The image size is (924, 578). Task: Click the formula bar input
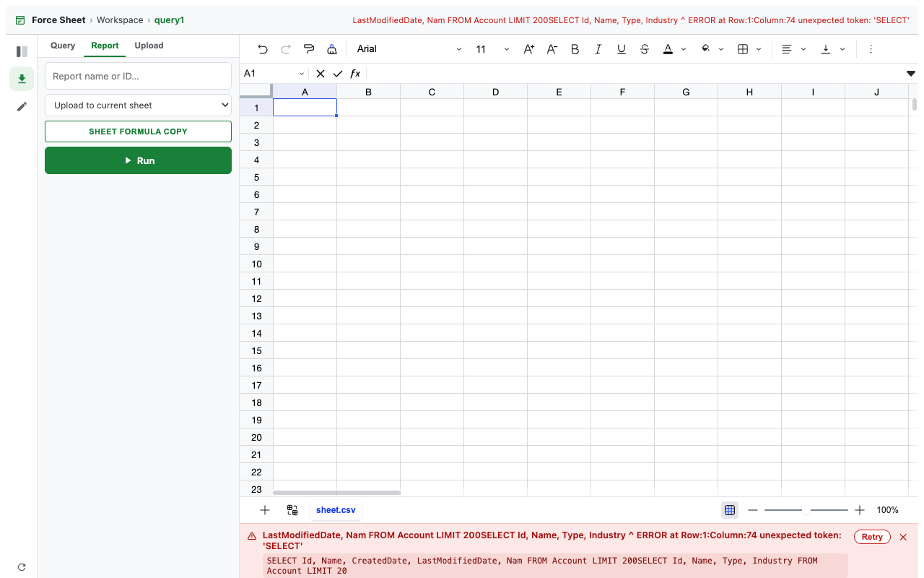[635, 74]
